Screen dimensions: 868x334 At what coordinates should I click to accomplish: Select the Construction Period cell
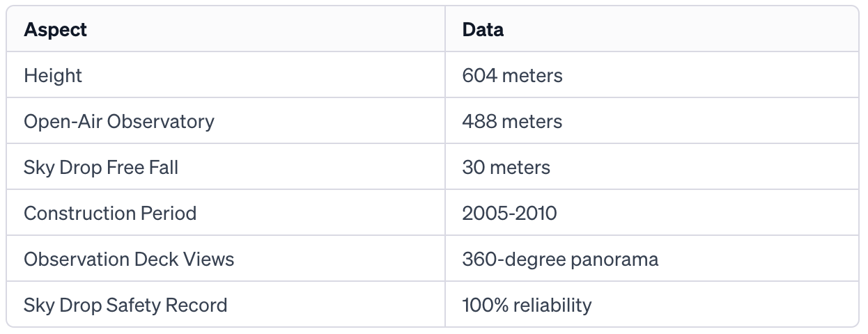click(x=110, y=213)
